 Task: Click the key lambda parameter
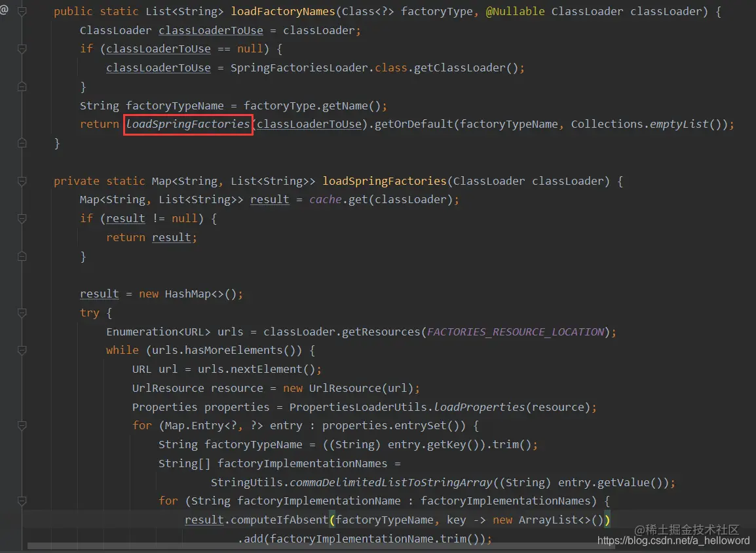click(457, 520)
